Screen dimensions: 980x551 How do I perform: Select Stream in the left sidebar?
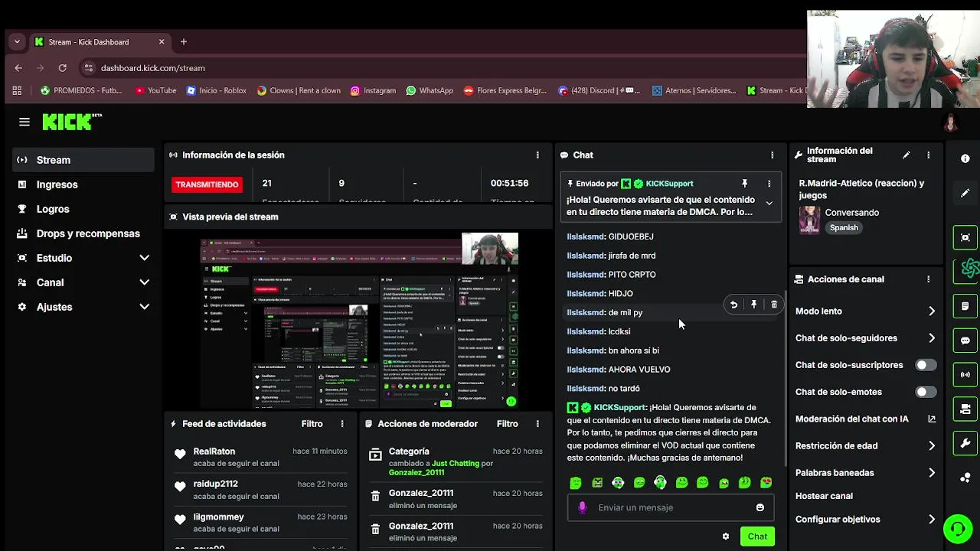[83, 160]
